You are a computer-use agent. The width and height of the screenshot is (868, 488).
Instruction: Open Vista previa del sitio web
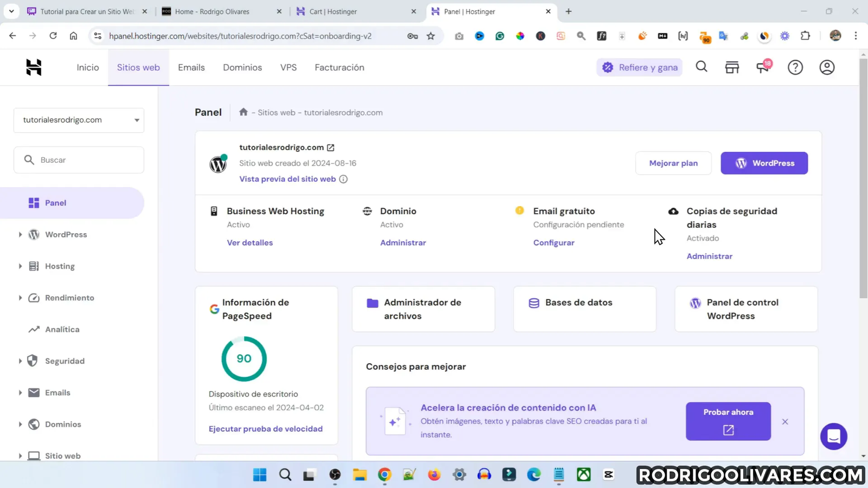(x=287, y=179)
